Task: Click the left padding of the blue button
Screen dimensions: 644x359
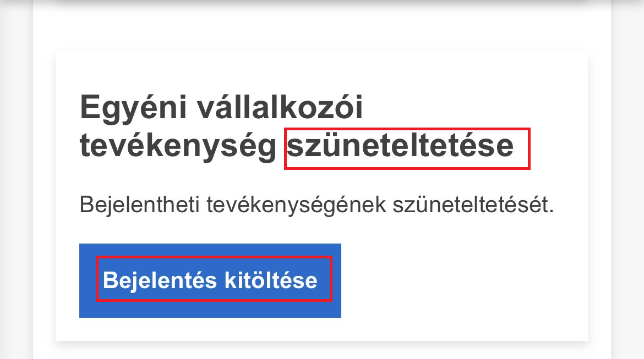Action: (x=88, y=280)
